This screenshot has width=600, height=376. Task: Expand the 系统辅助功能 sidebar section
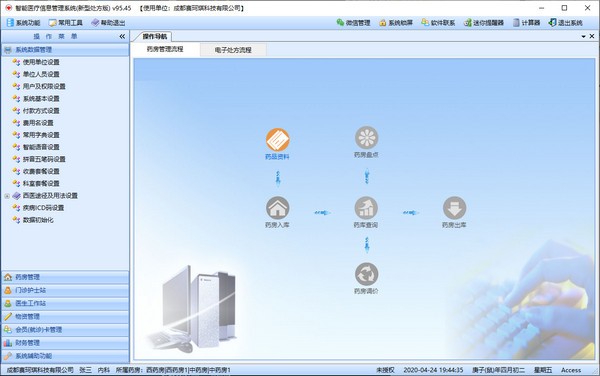65,356
